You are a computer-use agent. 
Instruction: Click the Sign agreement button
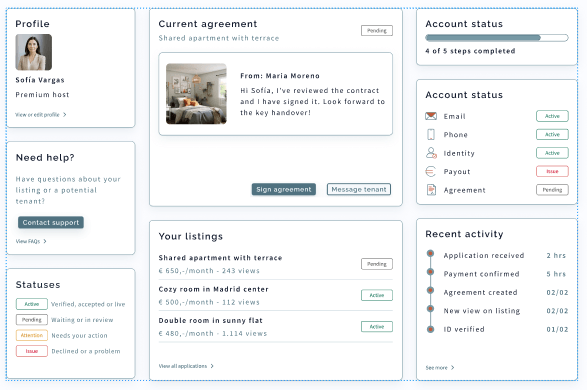[x=284, y=189]
